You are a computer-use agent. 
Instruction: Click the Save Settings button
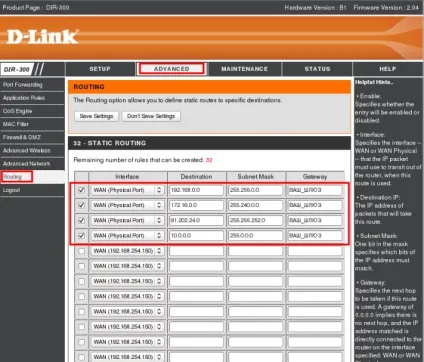click(x=96, y=116)
